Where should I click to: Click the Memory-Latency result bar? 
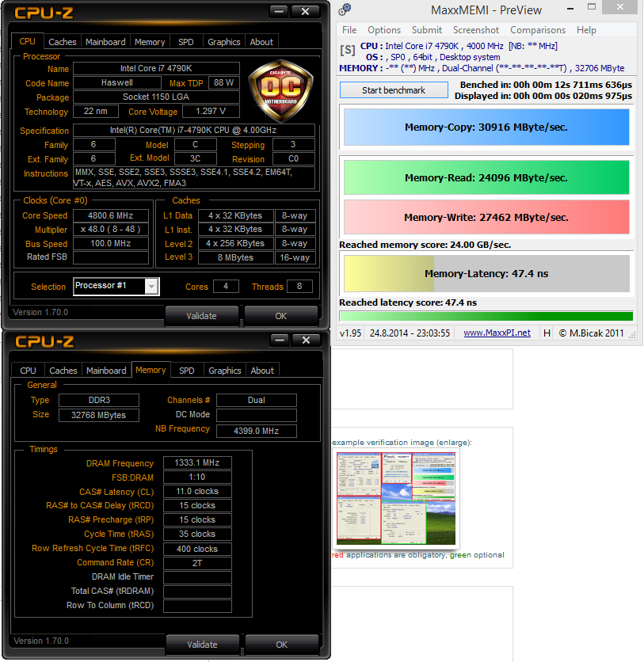(x=486, y=273)
